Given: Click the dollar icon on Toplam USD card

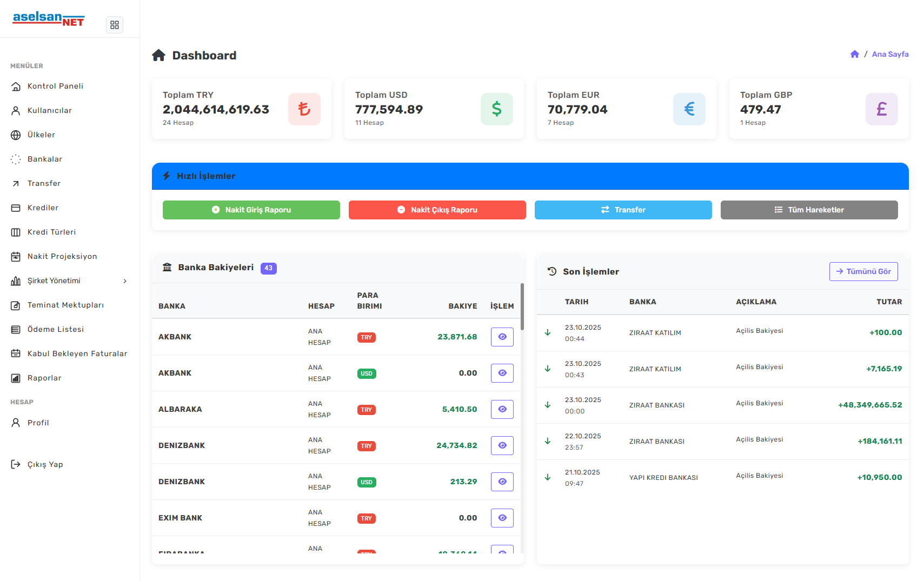Looking at the screenshot, I should coord(496,109).
